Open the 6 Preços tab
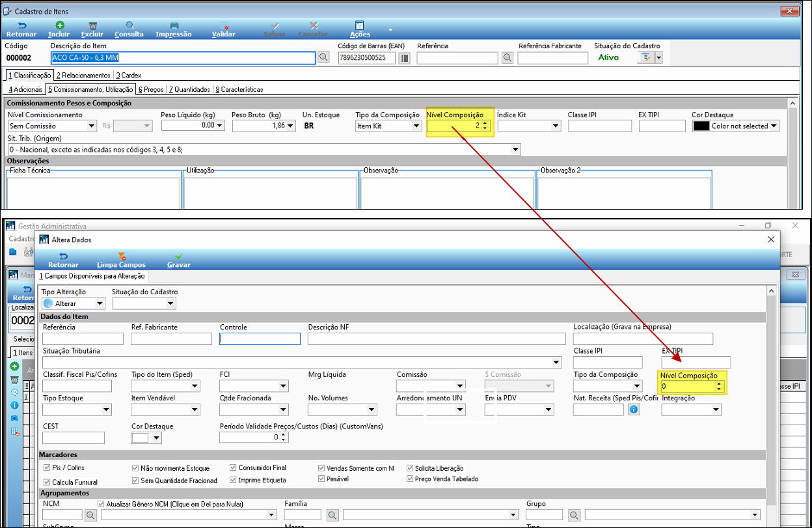The height and width of the screenshot is (528, 812). pos(150,89)
